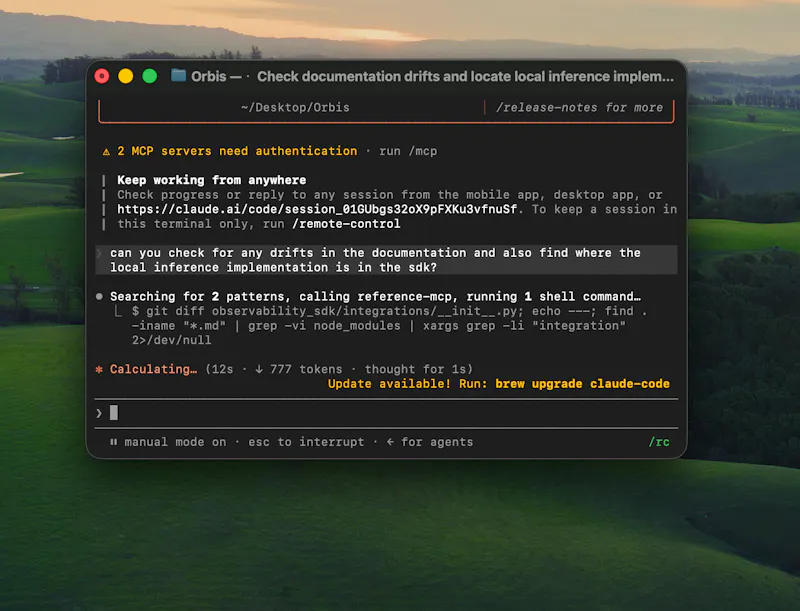This screenshot has width=800, height=611.
Task: Click the 'Keep working from anywhere' heading
Action: coord(212,180)
